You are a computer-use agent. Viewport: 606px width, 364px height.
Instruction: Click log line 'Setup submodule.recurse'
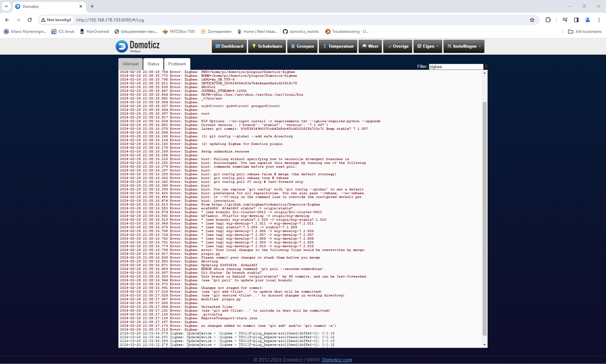(x=184, y=152)
